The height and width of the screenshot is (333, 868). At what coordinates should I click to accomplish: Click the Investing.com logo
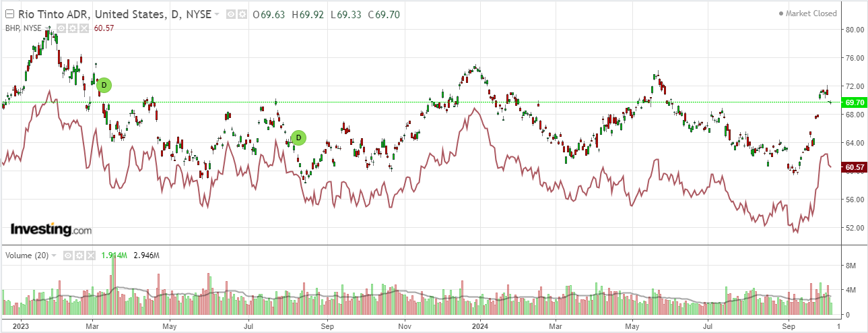[51, 229]
